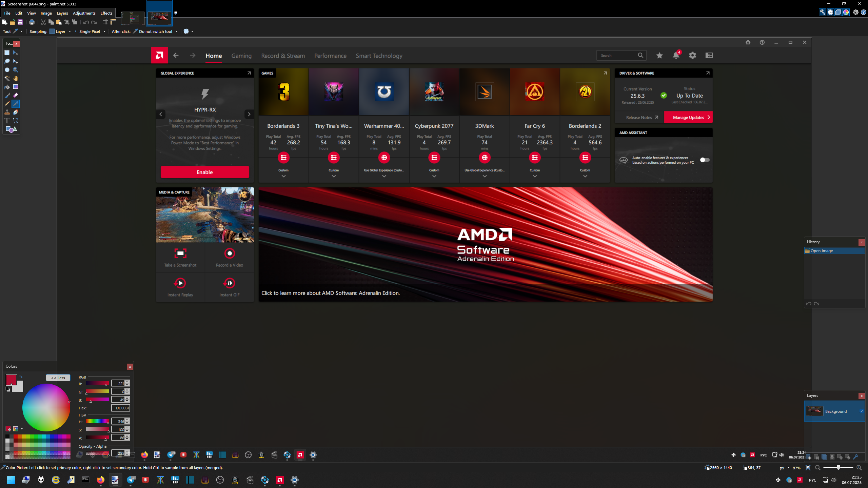Choose the Eraser tool
This screenshot has width=868, height=488.
pos(16,95)
